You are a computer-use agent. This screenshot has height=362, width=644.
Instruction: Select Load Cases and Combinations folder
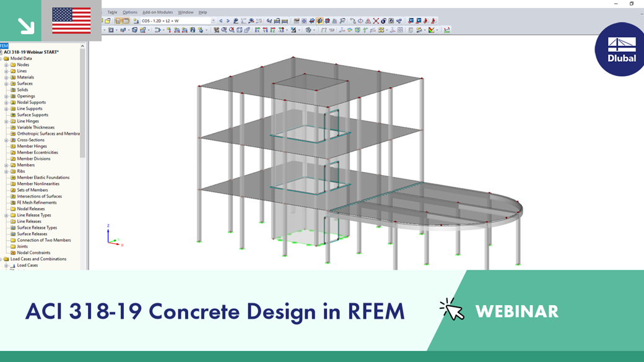pos(38,259)
